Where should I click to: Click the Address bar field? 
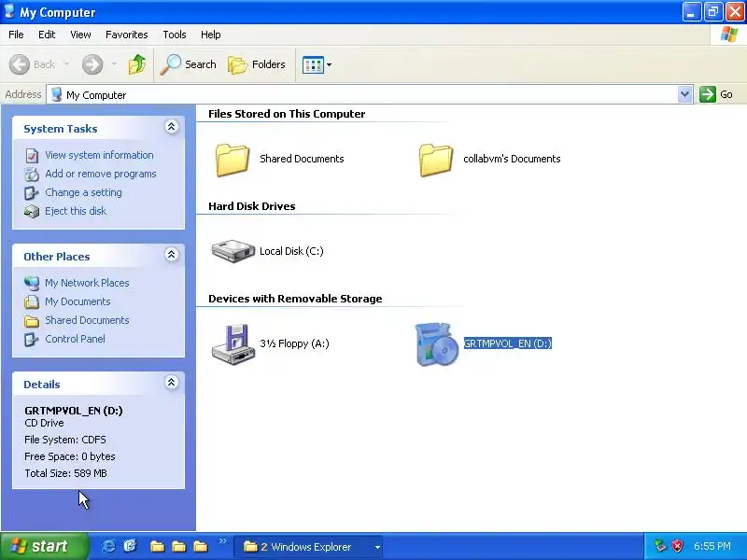[x=369, y=95]
